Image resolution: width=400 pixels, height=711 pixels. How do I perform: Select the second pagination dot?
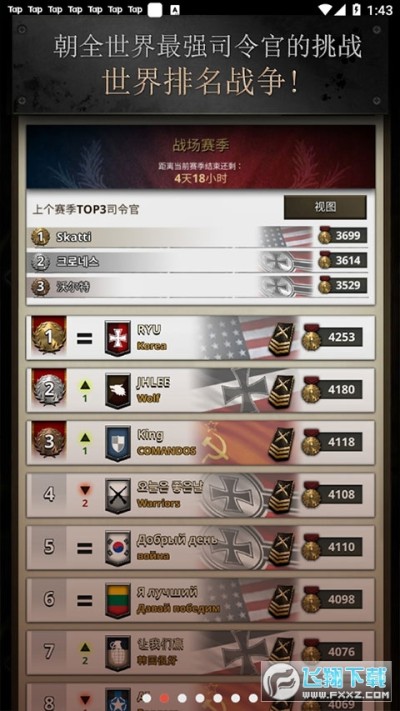point(164,698)
